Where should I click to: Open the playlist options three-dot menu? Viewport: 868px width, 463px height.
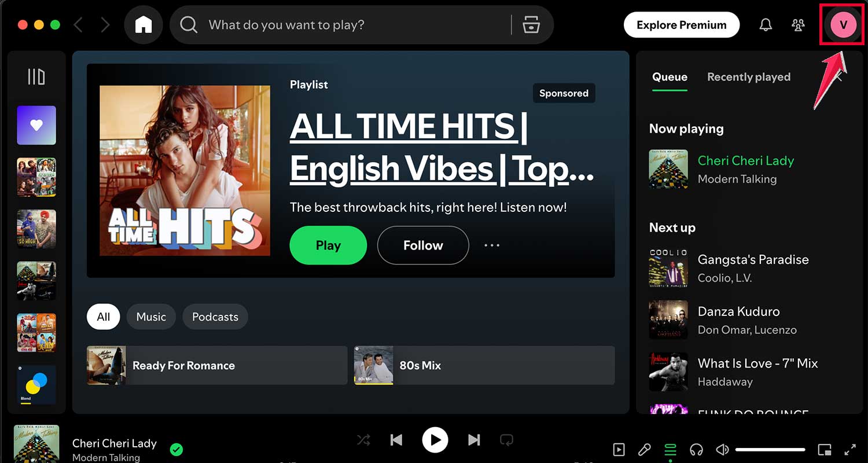click(x=491, y=245)
